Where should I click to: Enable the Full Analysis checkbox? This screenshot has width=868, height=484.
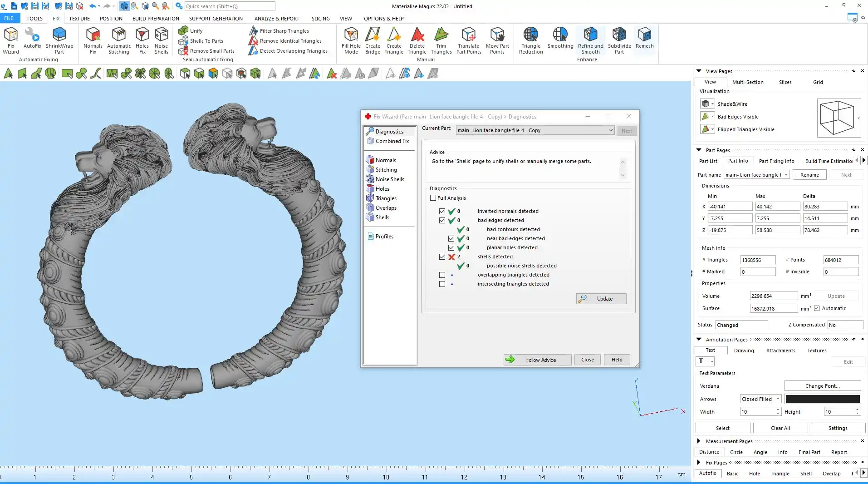433,198
